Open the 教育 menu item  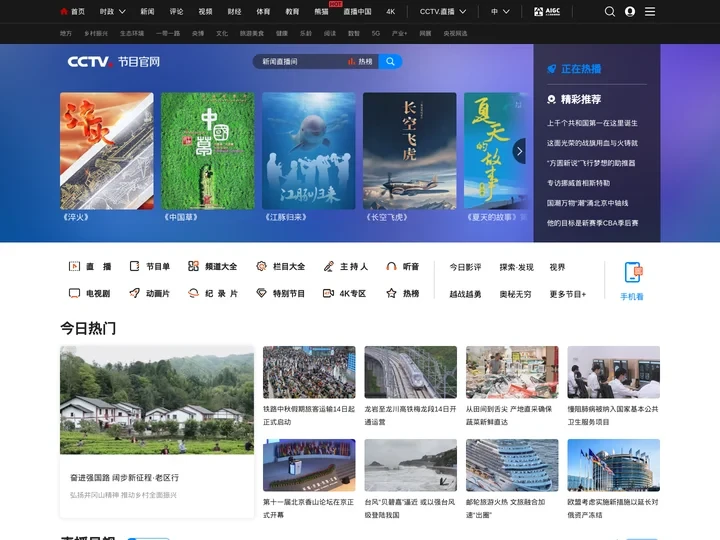[292, 11]
